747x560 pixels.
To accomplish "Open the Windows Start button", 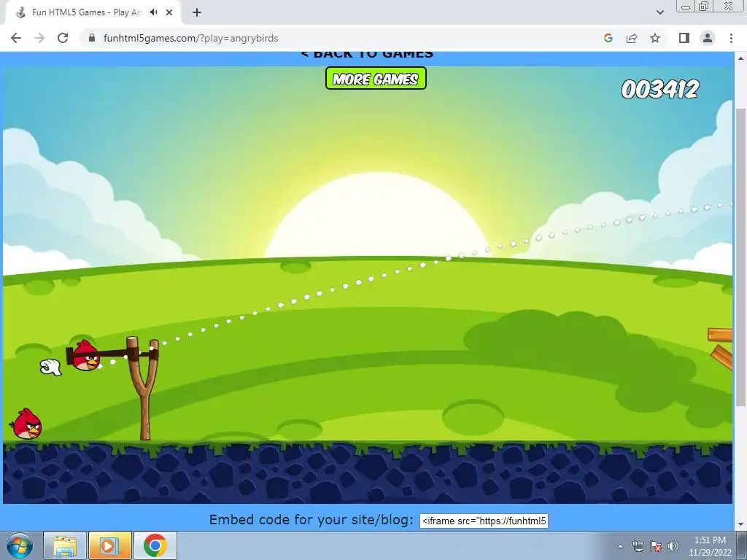I will click(20, 545).
